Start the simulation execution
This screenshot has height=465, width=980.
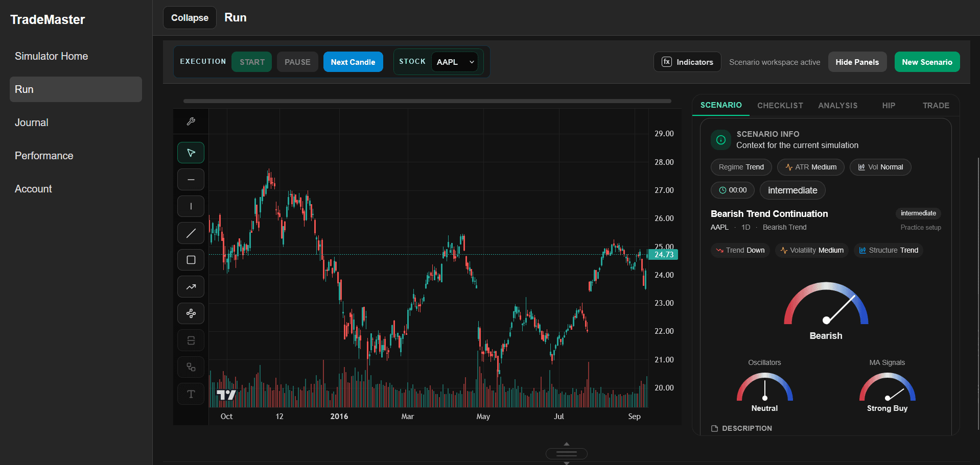pyautogui.click(x=252, y=62)
